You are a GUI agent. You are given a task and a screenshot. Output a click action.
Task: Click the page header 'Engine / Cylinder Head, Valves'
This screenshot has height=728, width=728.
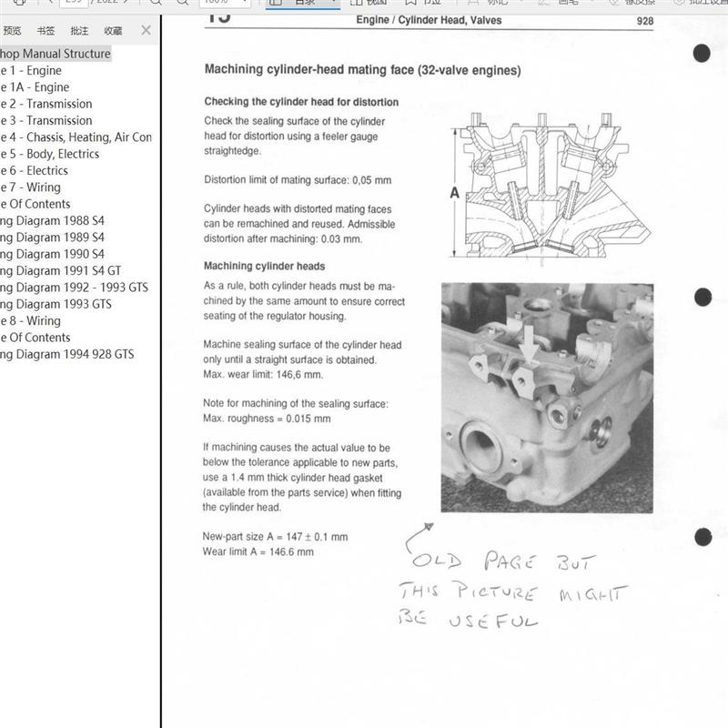point(429,20)
